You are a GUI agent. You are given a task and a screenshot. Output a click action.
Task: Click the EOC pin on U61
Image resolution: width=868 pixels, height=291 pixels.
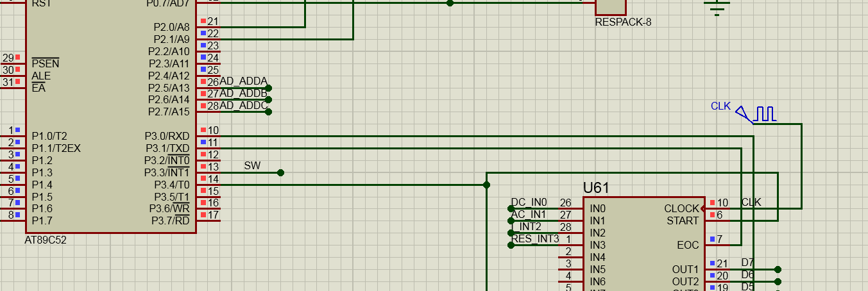[688, 245]
